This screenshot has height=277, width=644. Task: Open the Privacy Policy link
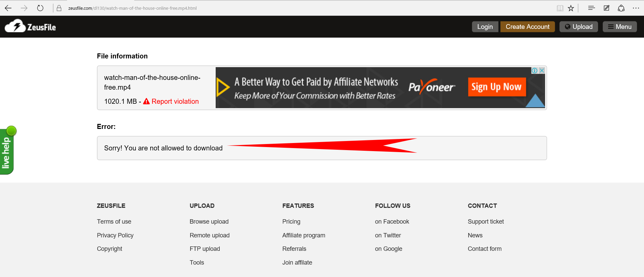tap(115, 235)
